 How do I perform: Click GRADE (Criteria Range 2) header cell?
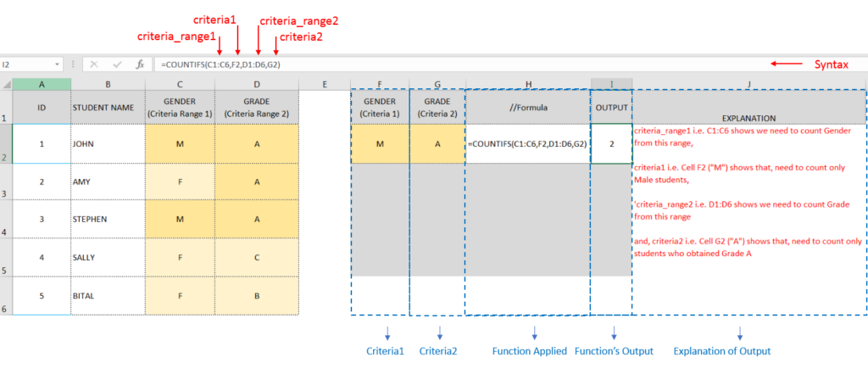click(257, 108)
